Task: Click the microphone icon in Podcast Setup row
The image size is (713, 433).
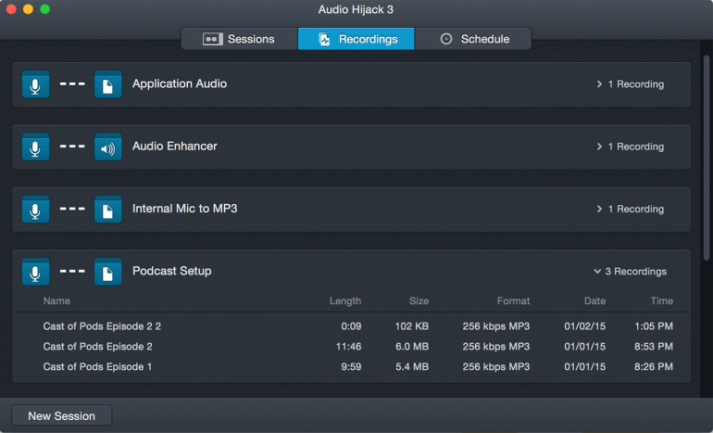Action: point(36,272)
